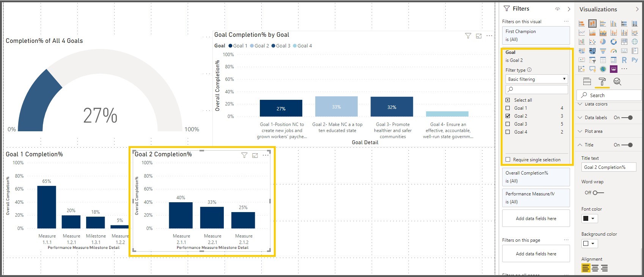644x277 pixels.
Task: Set title alignment to left
Action: point(586,268)
